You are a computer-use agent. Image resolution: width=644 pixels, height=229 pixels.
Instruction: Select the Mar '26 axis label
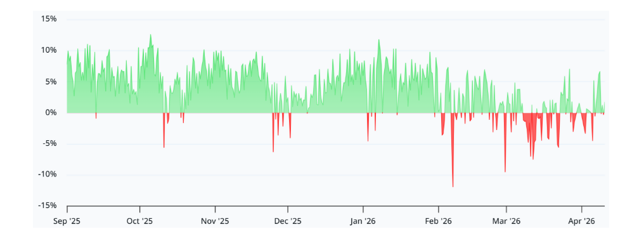tap(506, 221)
